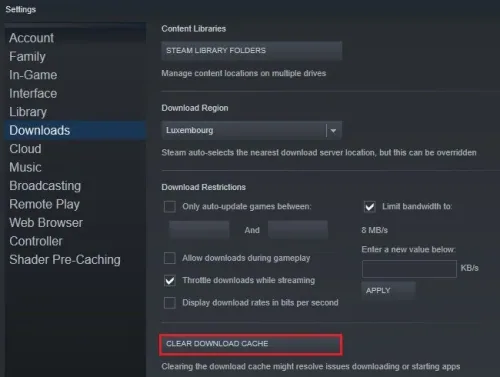500x377 pixels.
Task: Enable Only auto-update games between checkbox
Action: [170, 207]
